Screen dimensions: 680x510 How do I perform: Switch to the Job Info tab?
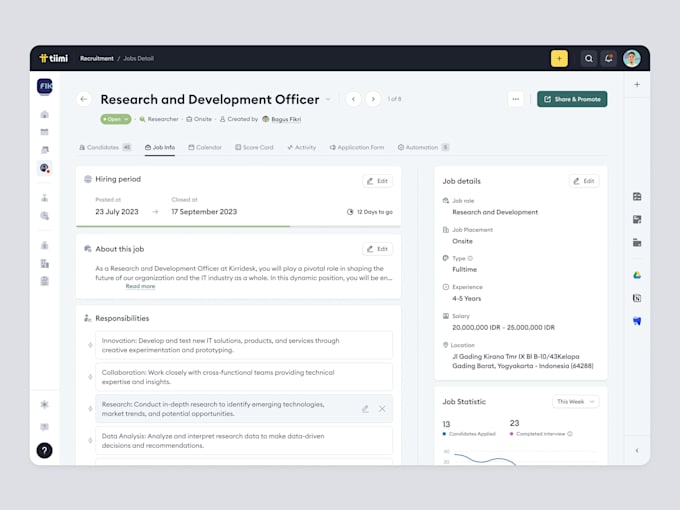[x=160, y=147]
